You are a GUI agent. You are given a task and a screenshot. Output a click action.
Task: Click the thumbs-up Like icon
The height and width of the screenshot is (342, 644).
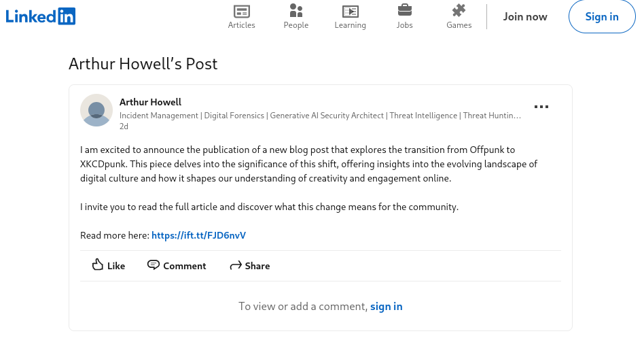coord(98,265)
